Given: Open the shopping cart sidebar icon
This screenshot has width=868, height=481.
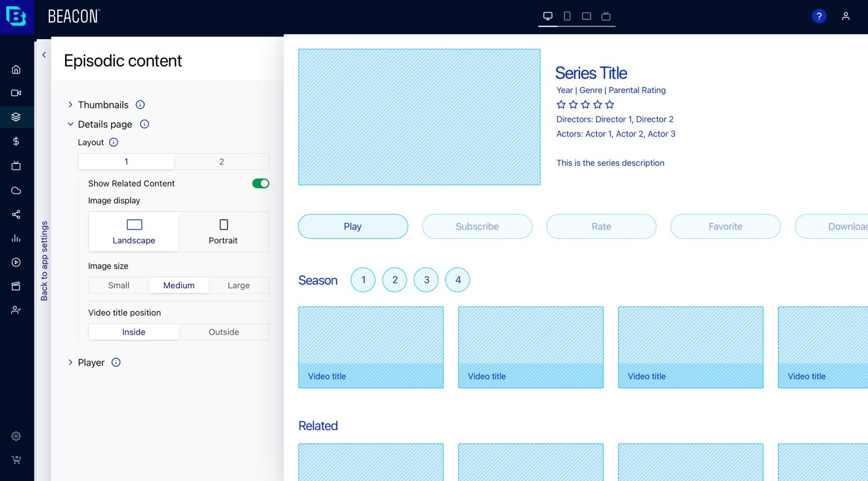Looking at the screenshot, I should pyautogui.click(x=16, y=460).
